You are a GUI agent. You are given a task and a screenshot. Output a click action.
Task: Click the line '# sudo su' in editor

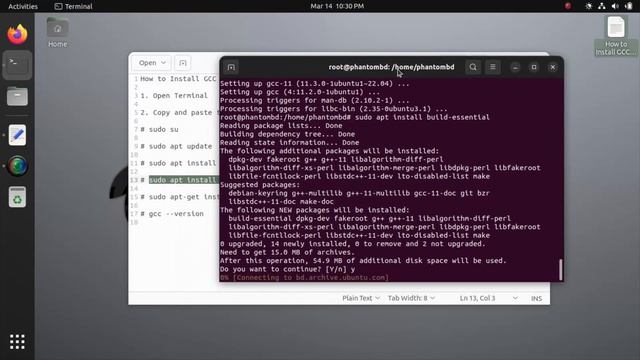click(159, 129)
